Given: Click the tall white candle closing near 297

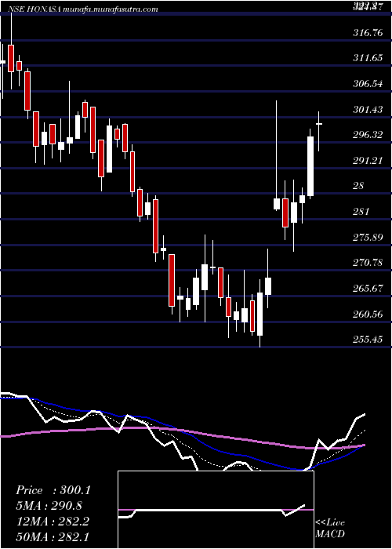Looking at the screenshot, I should (310, 166).
